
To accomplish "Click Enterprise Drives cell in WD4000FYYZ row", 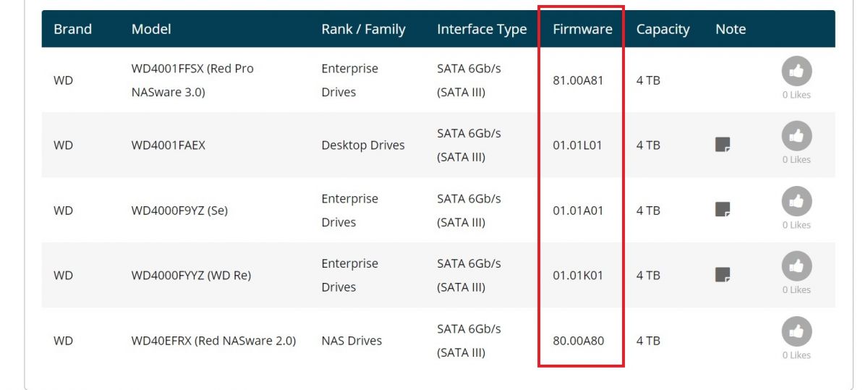I will pos(350,276).
